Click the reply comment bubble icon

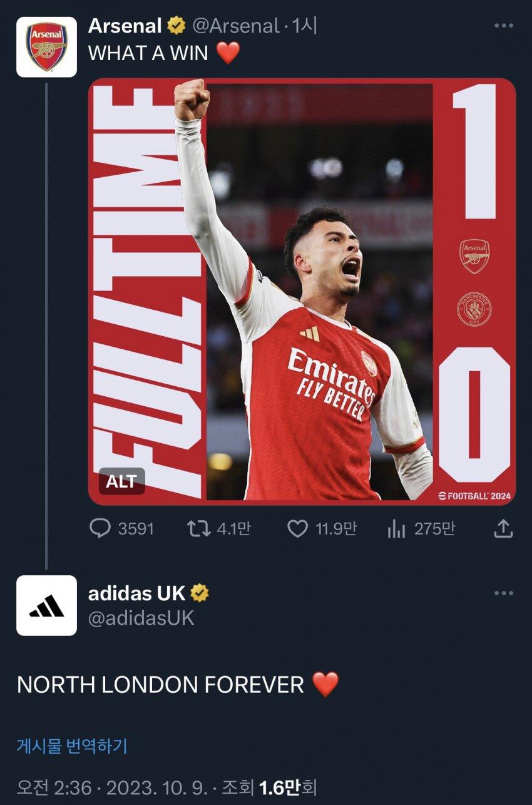100,530
